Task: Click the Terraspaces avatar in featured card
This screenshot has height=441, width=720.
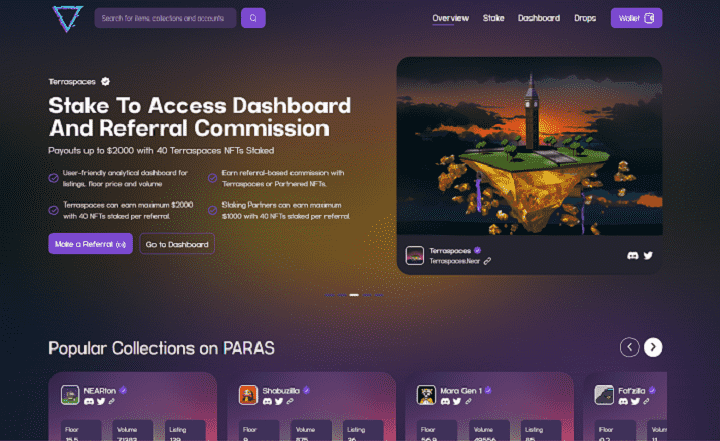Action: 415,255
